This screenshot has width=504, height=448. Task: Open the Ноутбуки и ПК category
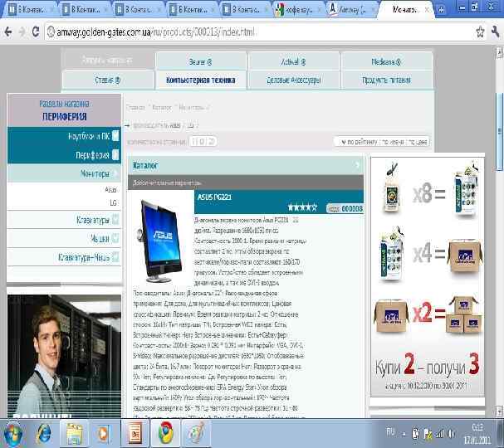tap(89, 136)
